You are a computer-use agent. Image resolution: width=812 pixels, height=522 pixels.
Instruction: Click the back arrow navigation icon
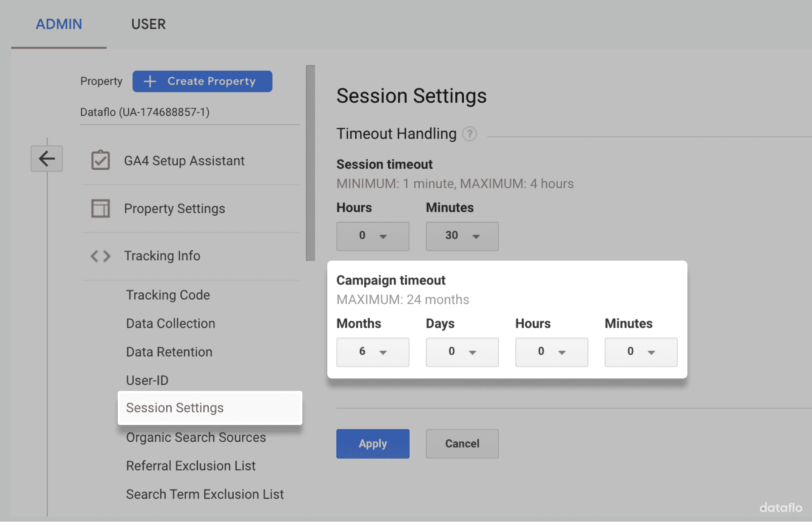pos(47,159)
